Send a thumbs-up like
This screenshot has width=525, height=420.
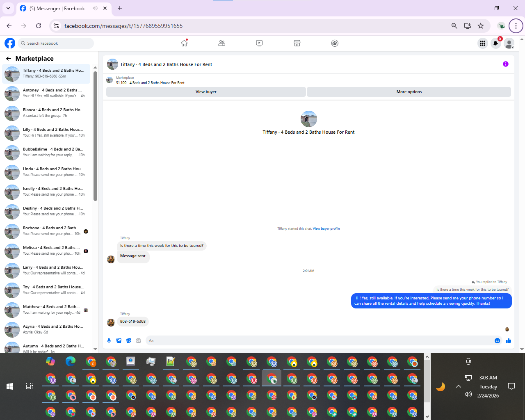509,341
